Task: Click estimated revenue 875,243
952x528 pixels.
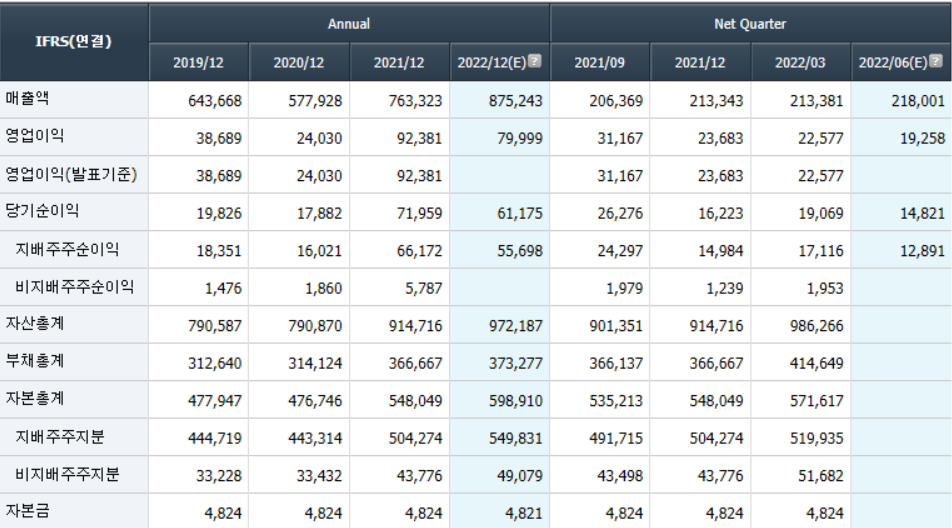Action: tap(515, 101)
